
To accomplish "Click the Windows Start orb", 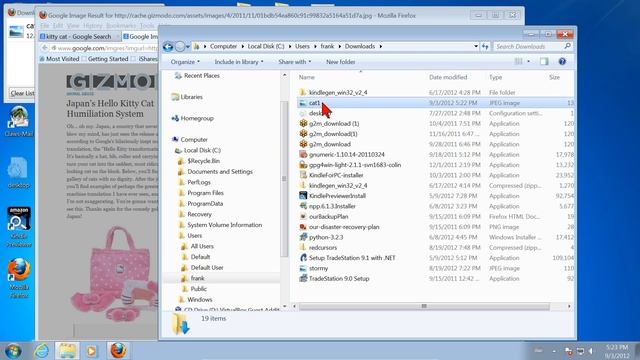I will (13, 351).
